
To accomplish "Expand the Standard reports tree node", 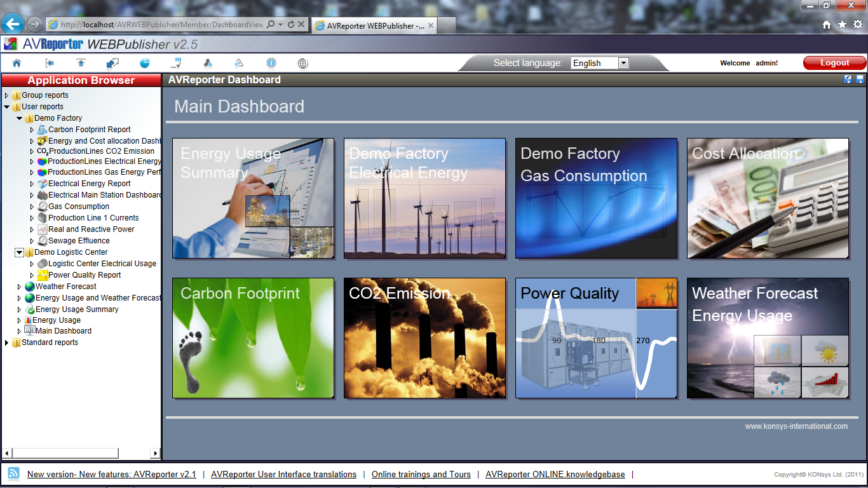I will pos(7,342).
